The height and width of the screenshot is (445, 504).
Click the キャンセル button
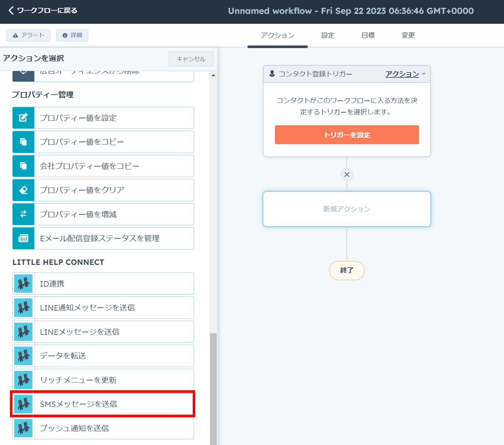[191, 59]
